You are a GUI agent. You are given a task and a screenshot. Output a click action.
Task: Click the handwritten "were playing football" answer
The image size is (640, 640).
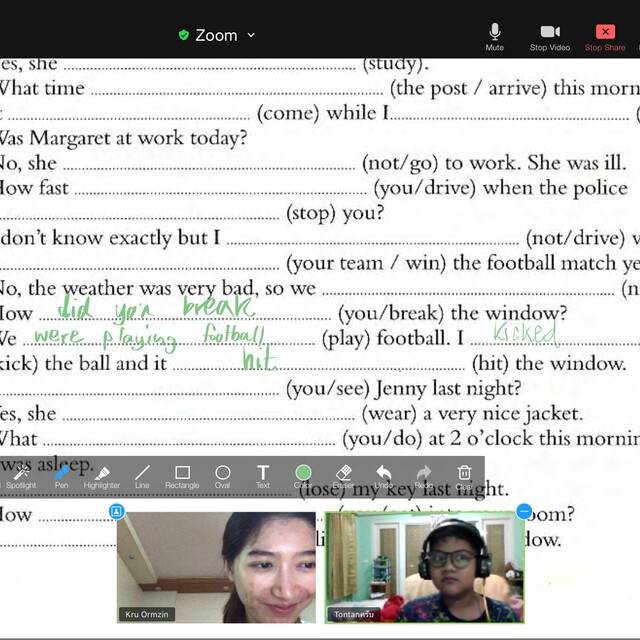click(x=149, y=337)
